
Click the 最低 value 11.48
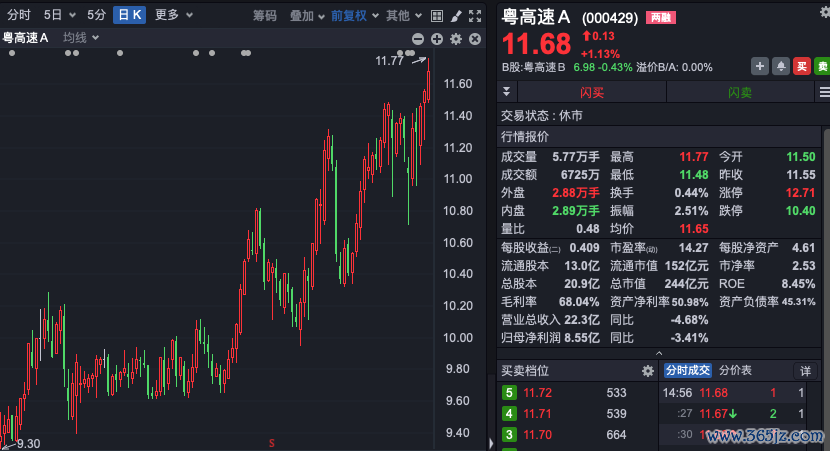693,175
